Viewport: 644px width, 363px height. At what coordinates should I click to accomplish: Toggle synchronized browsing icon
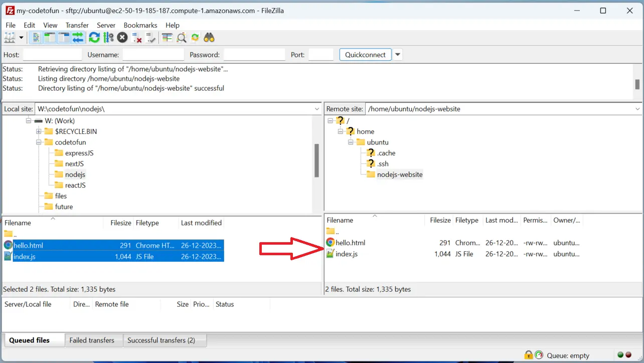195,38
